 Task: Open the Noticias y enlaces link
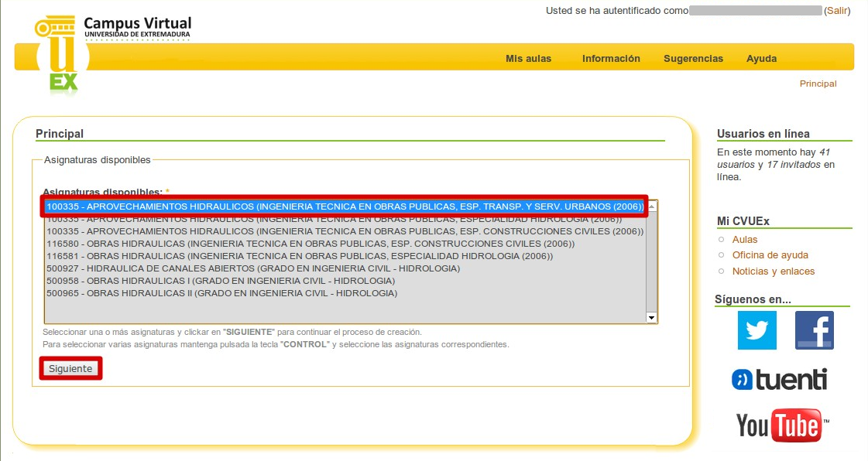pos(773,271)
